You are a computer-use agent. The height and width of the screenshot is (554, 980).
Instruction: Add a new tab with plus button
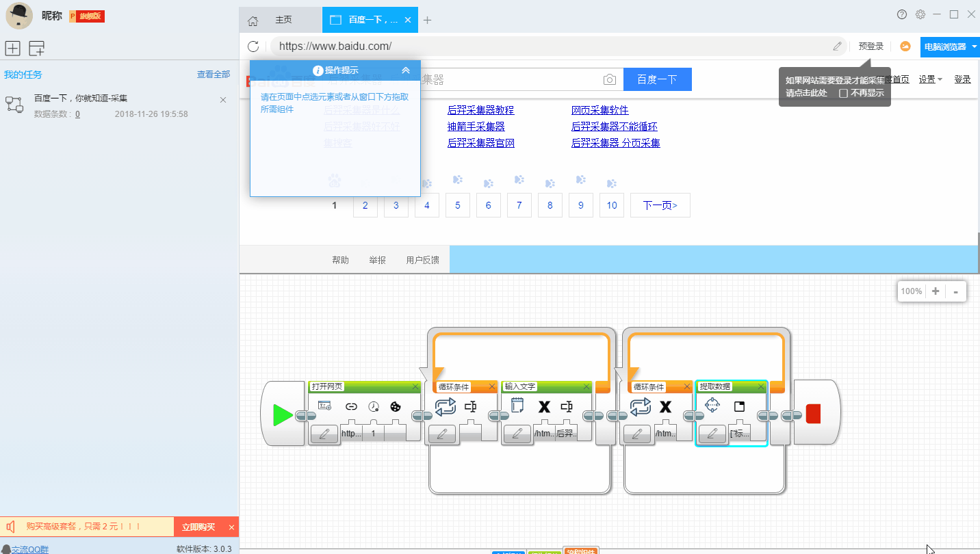click(428, 20)
